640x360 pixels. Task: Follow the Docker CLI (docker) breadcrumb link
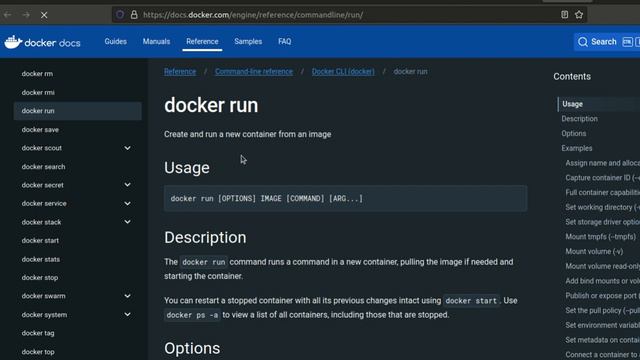coord(343,71)
